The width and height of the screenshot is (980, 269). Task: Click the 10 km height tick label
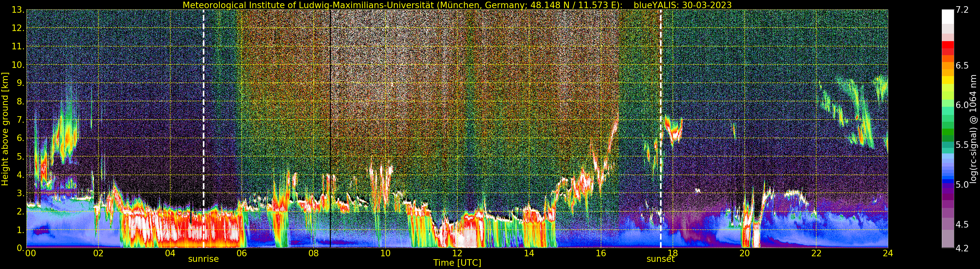point(19,65)
